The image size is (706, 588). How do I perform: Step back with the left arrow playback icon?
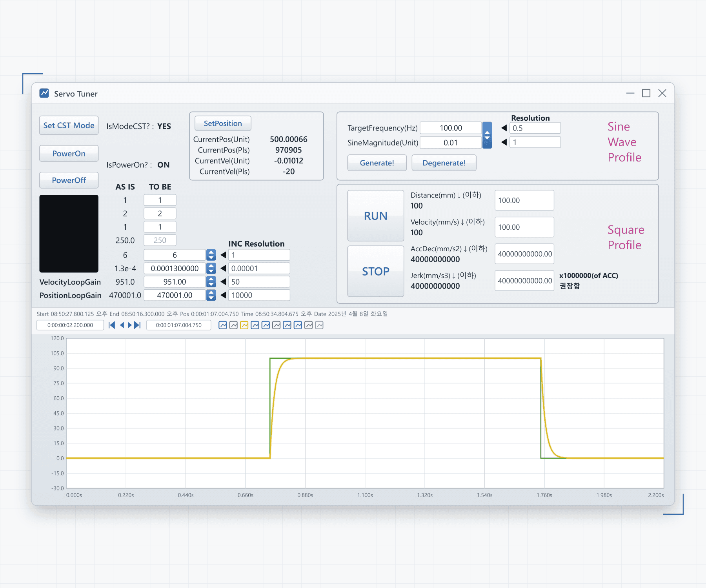[x=122, y=325]
